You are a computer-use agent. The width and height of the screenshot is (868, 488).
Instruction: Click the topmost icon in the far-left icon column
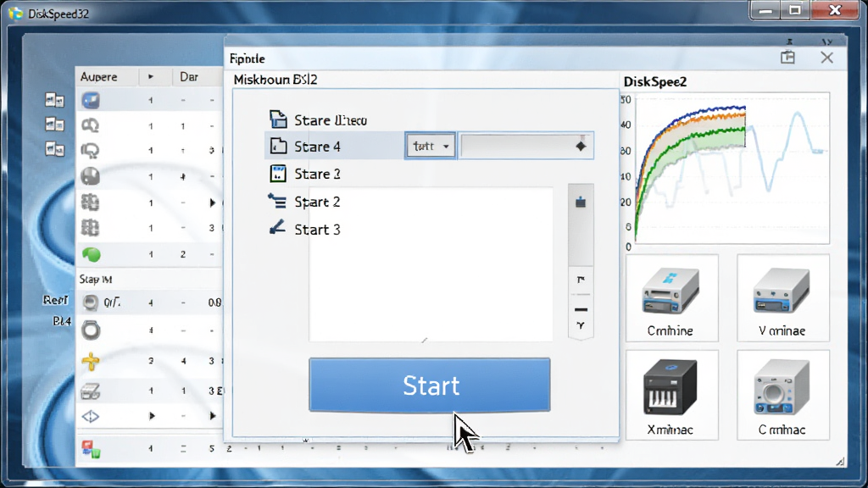coord(54,100)
